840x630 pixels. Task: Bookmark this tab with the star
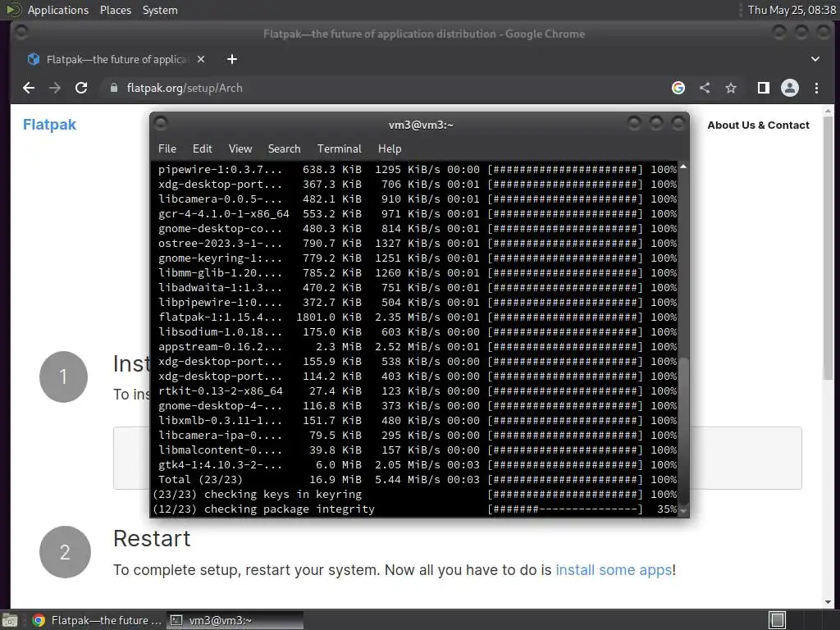click(x=731, y=88)
